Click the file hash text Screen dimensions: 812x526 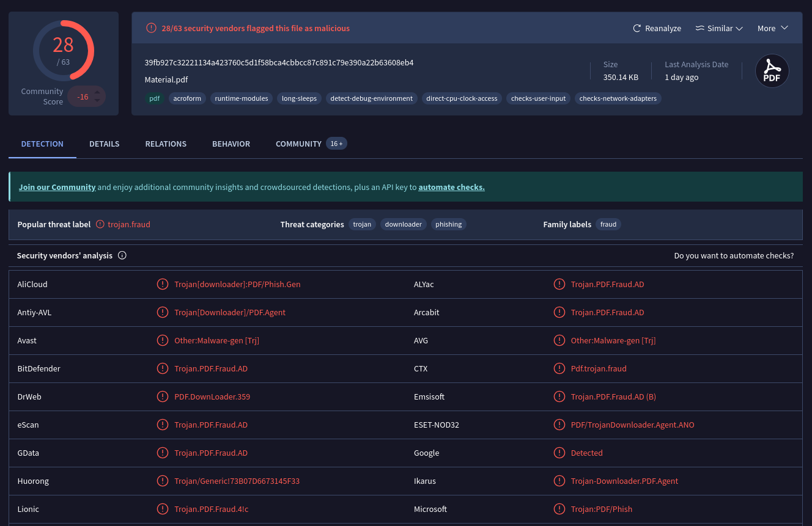tap(279, 62)
